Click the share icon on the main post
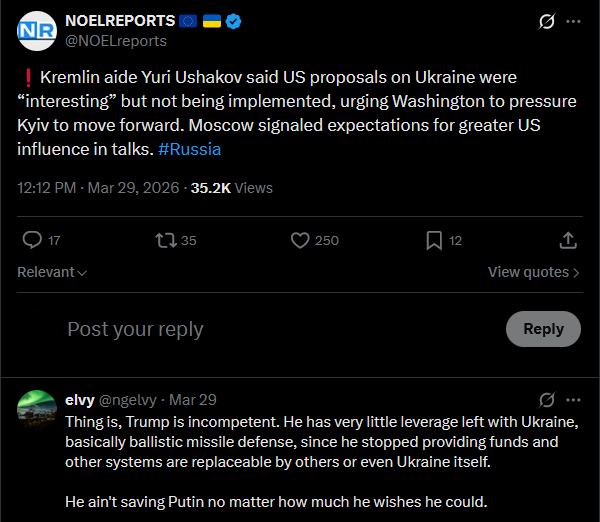This screenshot has width=600, height=522. tap(567, 240)
